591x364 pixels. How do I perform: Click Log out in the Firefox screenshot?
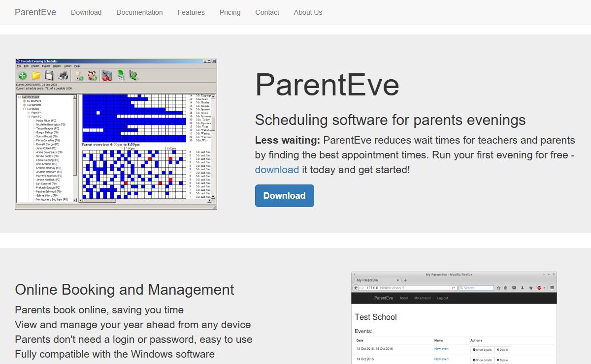pyautogui.click(x=442, y=298)
